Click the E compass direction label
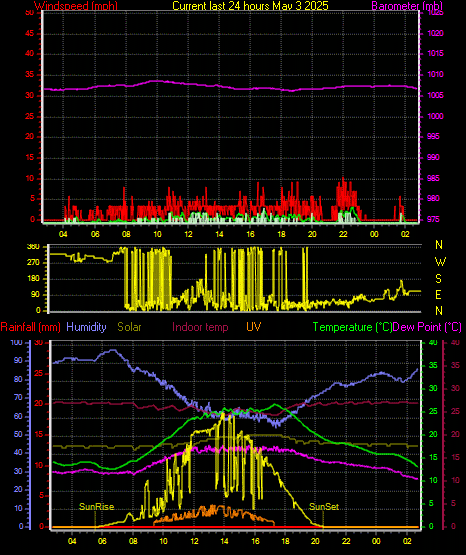Viewport: 466px width, 555px height. coord(438,294)
